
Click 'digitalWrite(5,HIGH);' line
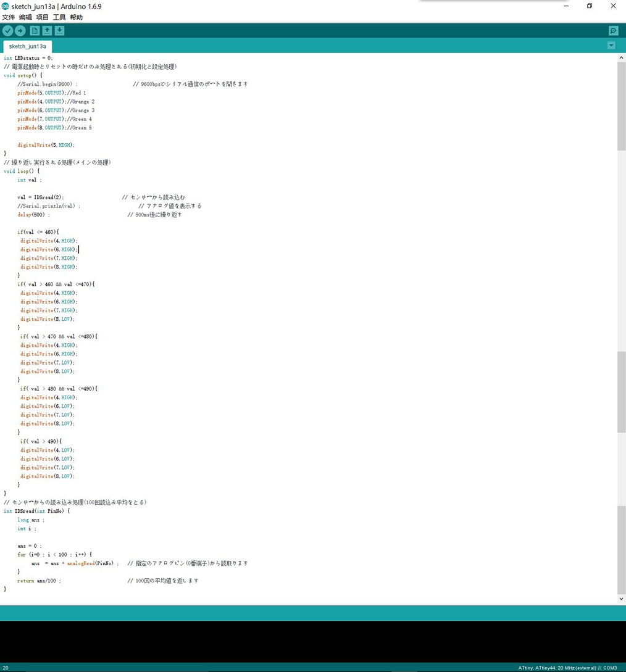(46, 145)
